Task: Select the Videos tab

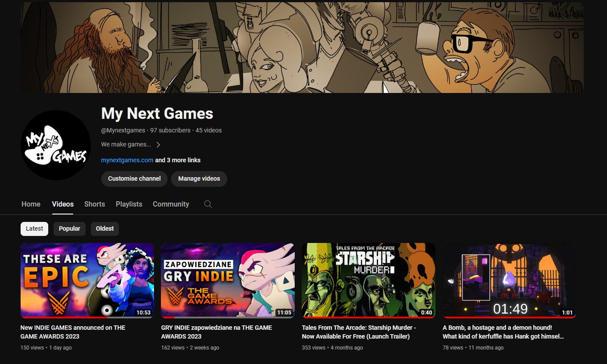Action: 63,204
